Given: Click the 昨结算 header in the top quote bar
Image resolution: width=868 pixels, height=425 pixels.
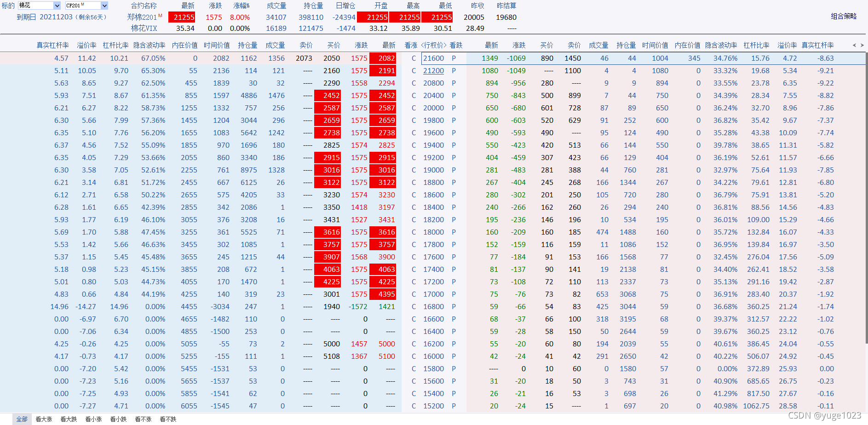Looking at the screenshot, I should point(506,6).
